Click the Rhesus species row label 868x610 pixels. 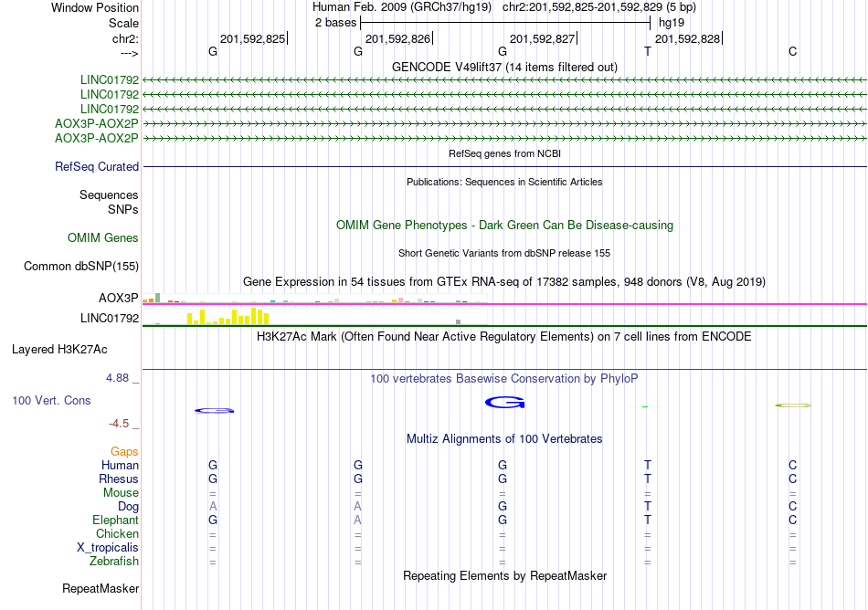click(x=119, y=479)
